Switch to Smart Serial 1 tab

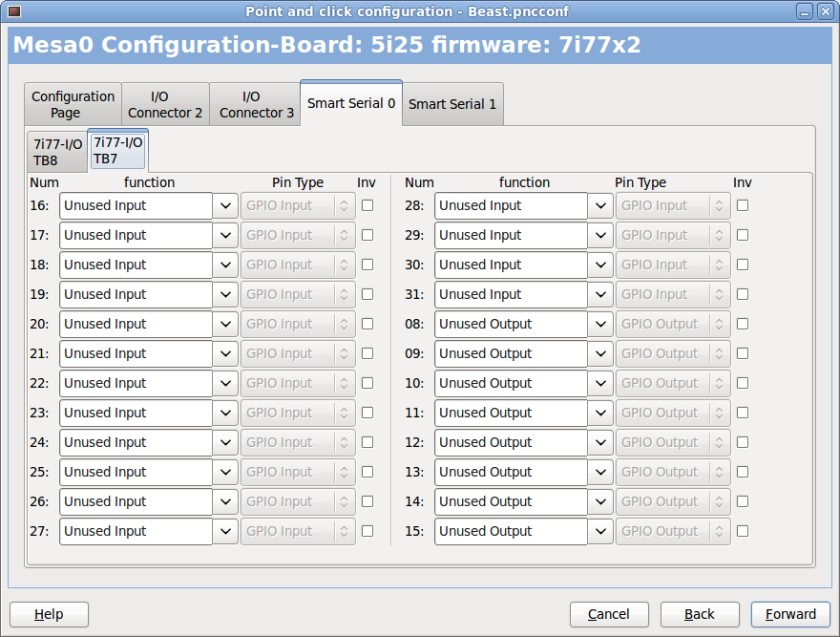[452, 104]
